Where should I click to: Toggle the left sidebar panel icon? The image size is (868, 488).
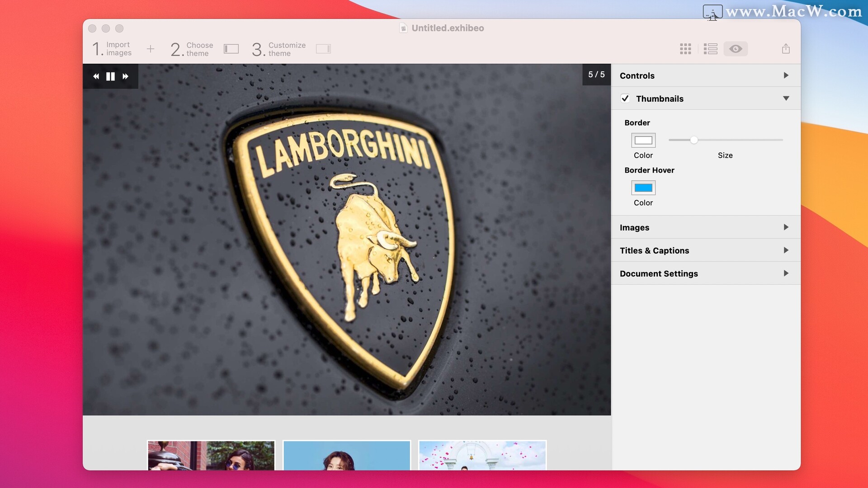point(231,49)
